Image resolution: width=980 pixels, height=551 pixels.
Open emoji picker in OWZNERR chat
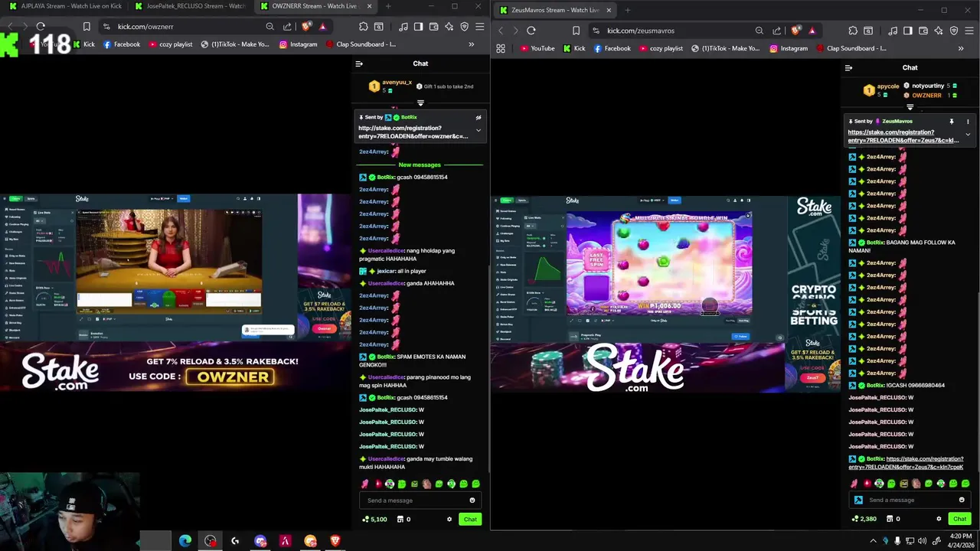tap(472, 500)
